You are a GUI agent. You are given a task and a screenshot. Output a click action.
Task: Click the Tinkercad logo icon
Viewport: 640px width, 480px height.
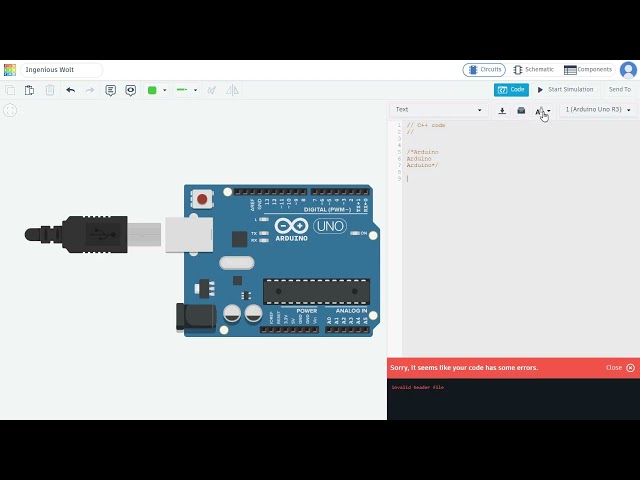pos(10,70)
